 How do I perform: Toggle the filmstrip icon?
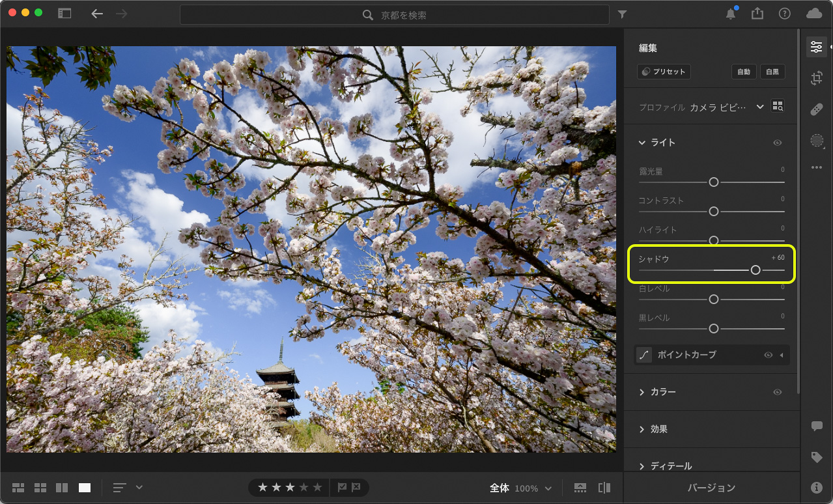(x=580, y=488)
